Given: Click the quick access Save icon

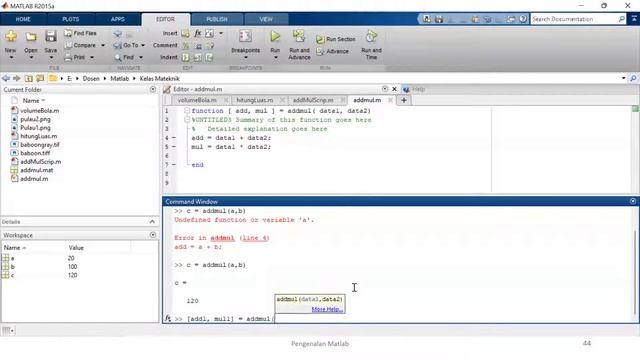Looking at the screenshot, I should [439, 19].
